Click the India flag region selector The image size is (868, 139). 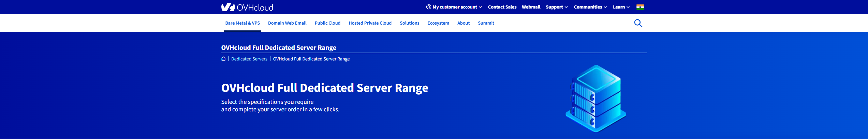[x=640, y=7]
